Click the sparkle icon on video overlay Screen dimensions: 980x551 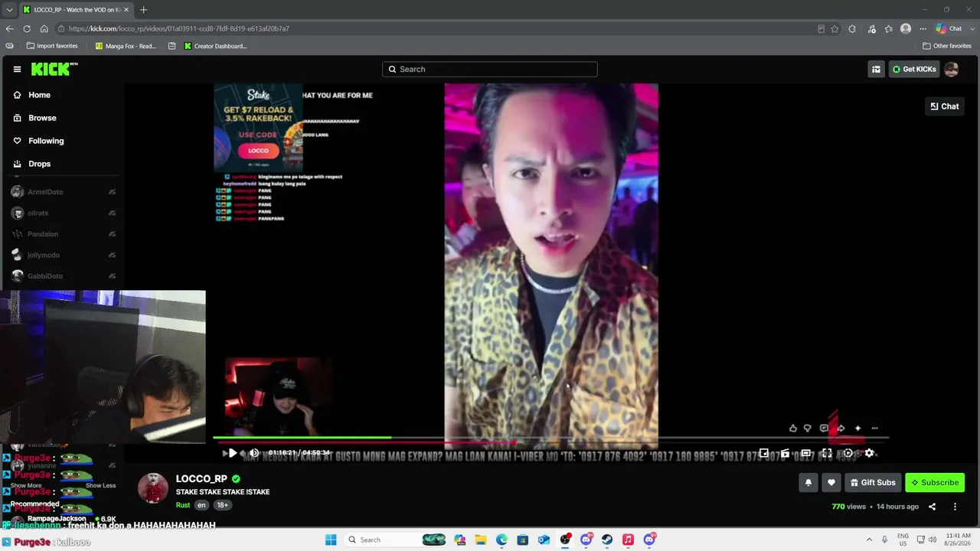(857, 429)
